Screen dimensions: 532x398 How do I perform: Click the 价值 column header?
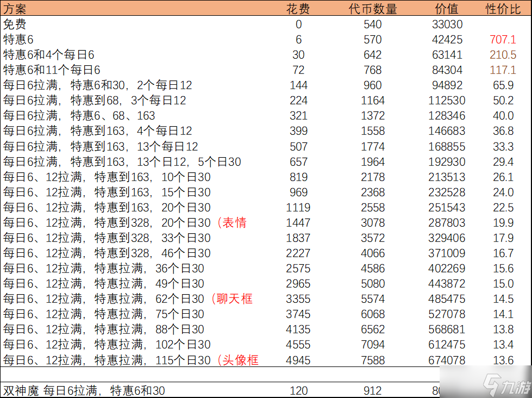(447, 9)
